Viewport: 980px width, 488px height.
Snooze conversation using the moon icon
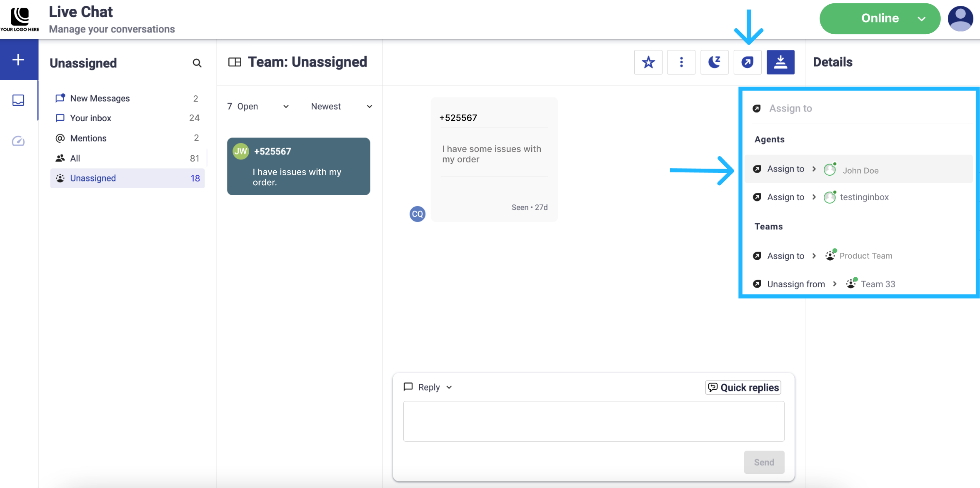coord(714,62)
